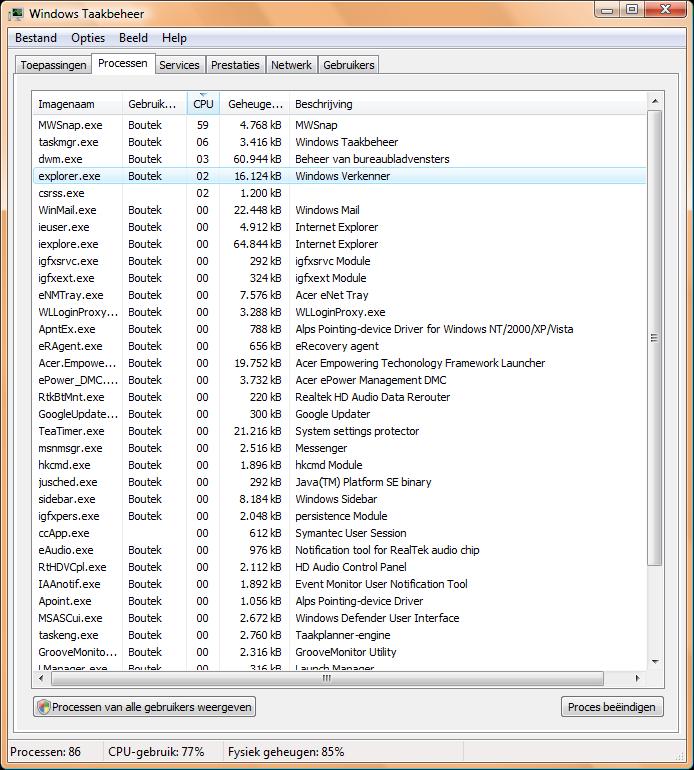This screenshot has height=770, width=694.
Task: Select the TeaTimer.exe process
Action: (339, 431)
